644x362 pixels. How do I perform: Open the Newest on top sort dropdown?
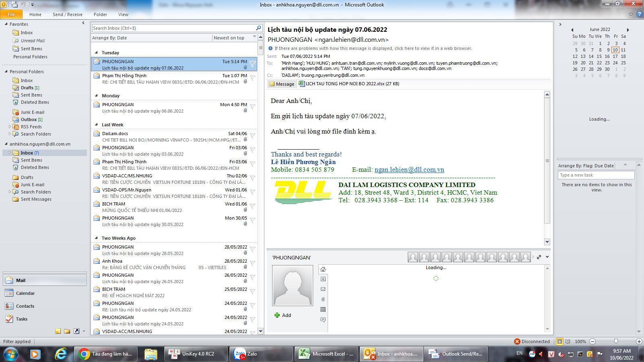click(235, 38)
